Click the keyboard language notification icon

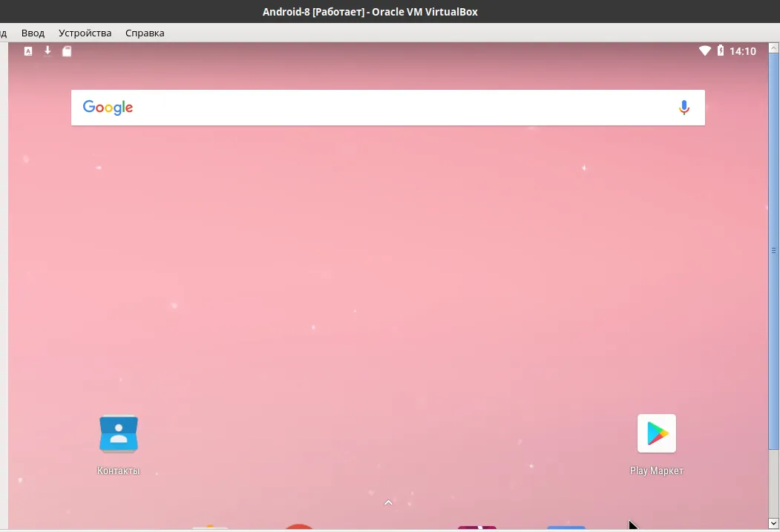pyautogui.click(x=28, y=51)
